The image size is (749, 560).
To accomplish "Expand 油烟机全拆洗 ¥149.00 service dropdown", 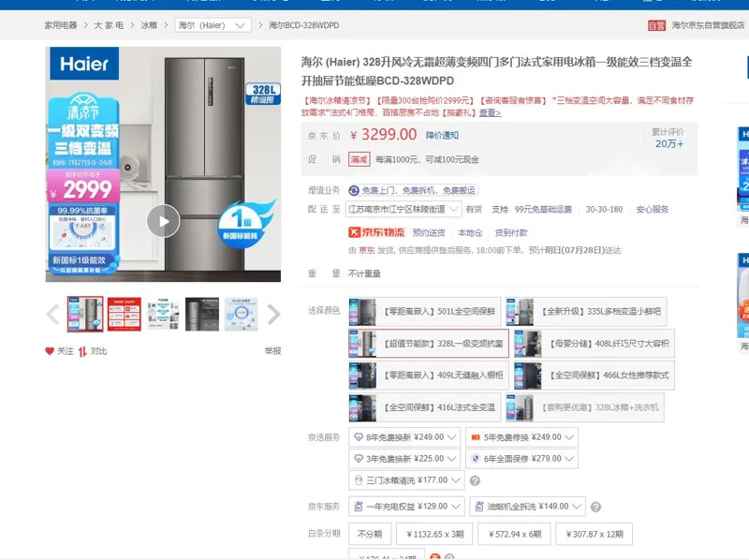I will (x=527, y=507).
